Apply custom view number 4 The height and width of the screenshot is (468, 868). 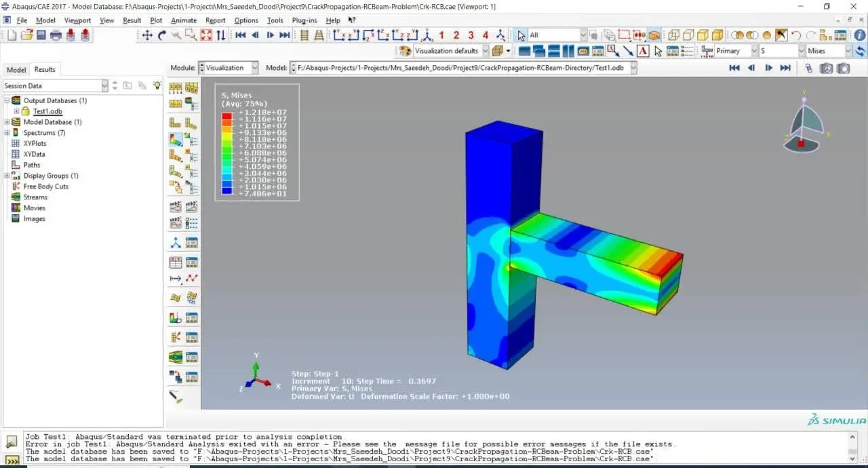click(486, 35)
